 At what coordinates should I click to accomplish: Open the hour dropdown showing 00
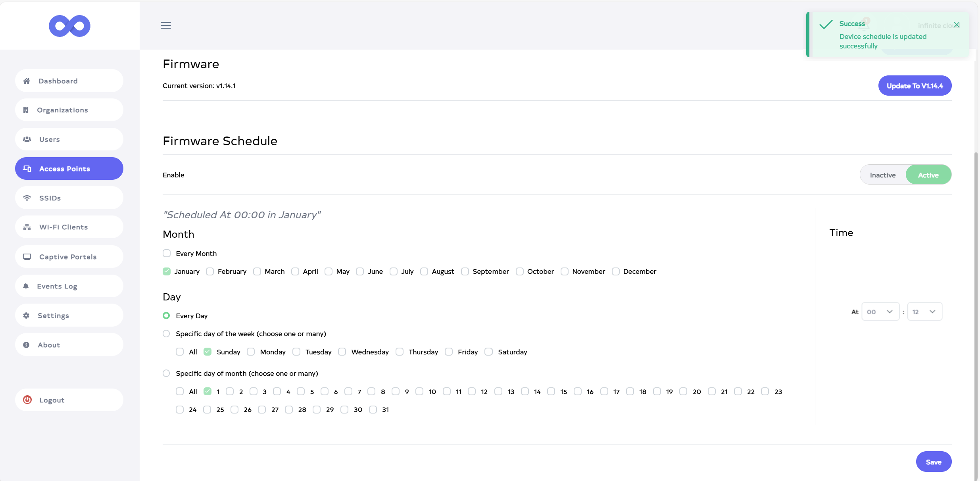pos(880,312)
